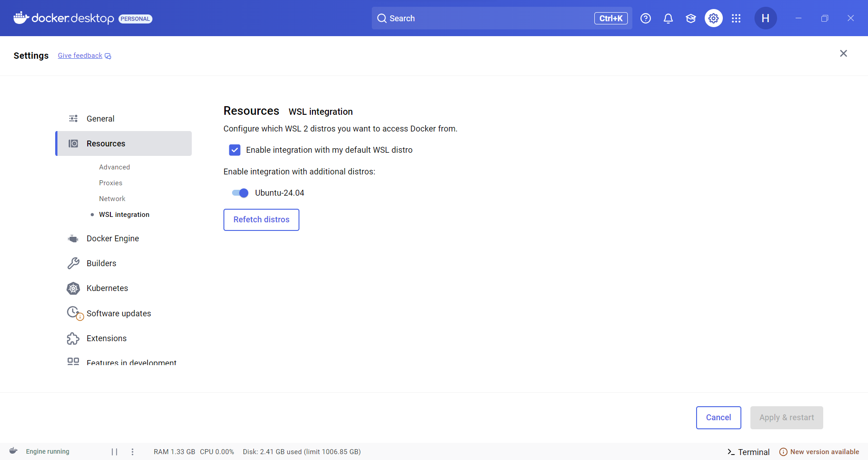This screenshot has height=460, width=868.
Task: Select Resources settings section
Action: pyautogui.click(x=123, y=143)
